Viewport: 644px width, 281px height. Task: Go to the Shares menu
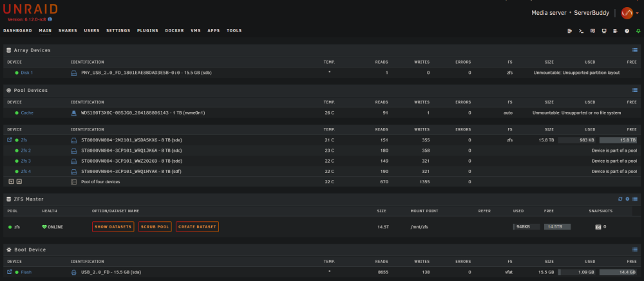[68, 31]
